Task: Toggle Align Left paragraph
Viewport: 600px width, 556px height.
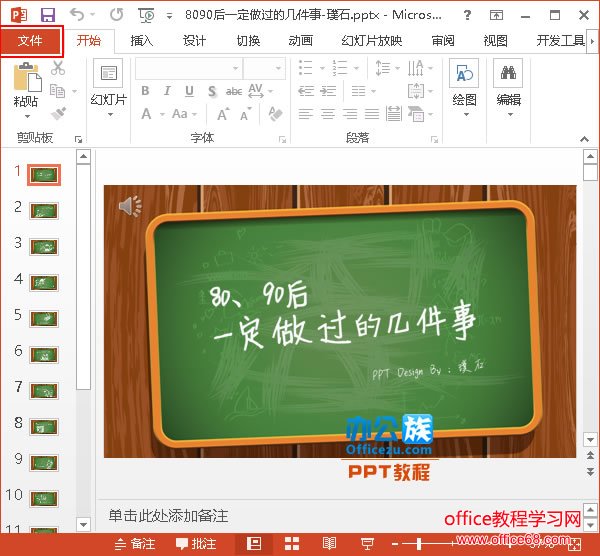Action: click(306, 114)
